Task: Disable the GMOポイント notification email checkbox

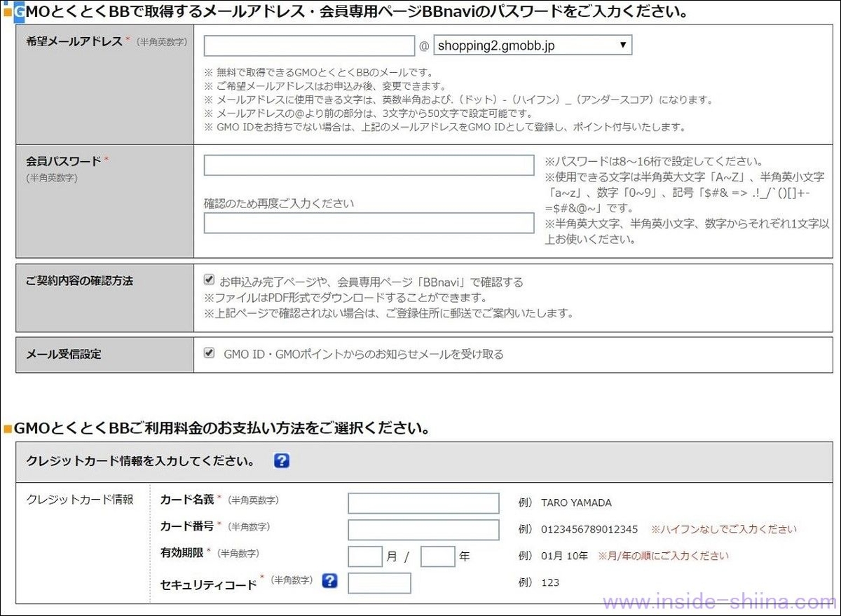Action: click(208, 353)
